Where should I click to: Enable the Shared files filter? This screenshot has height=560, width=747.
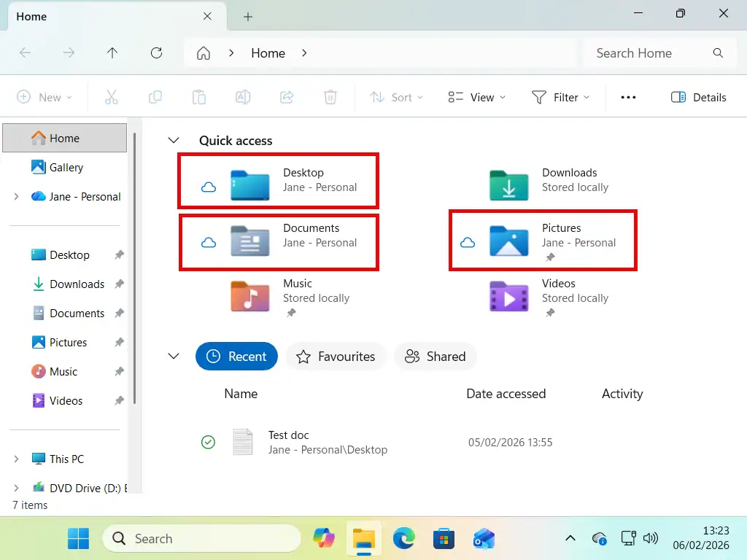(x=436, y=357)
